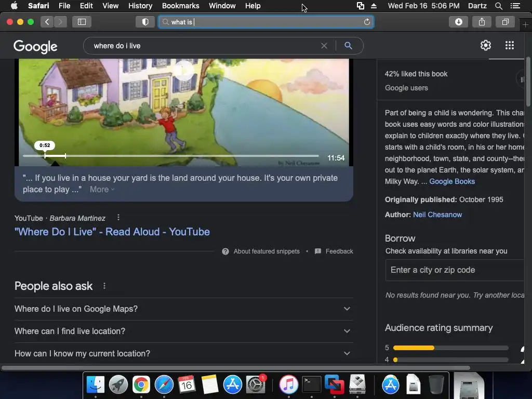
Task: Open People also ask options dots
Action: pos(104,286)
